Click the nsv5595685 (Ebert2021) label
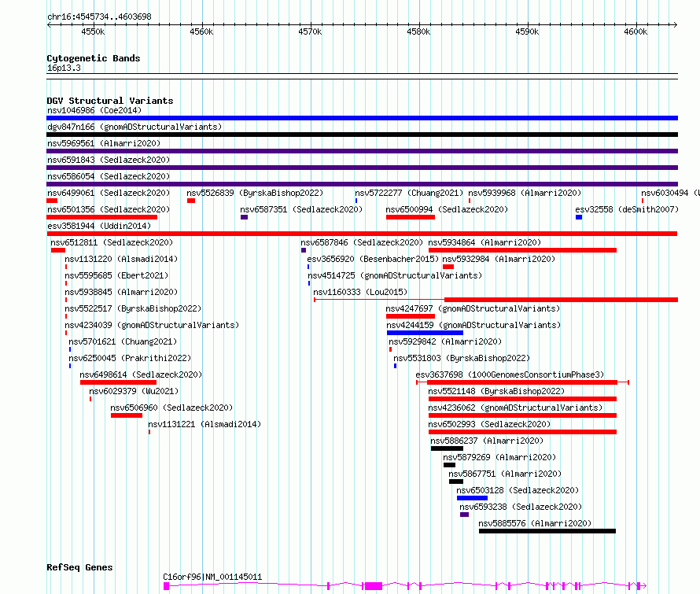This screenshot has height=594, width=700. click(x=116, y=275)
